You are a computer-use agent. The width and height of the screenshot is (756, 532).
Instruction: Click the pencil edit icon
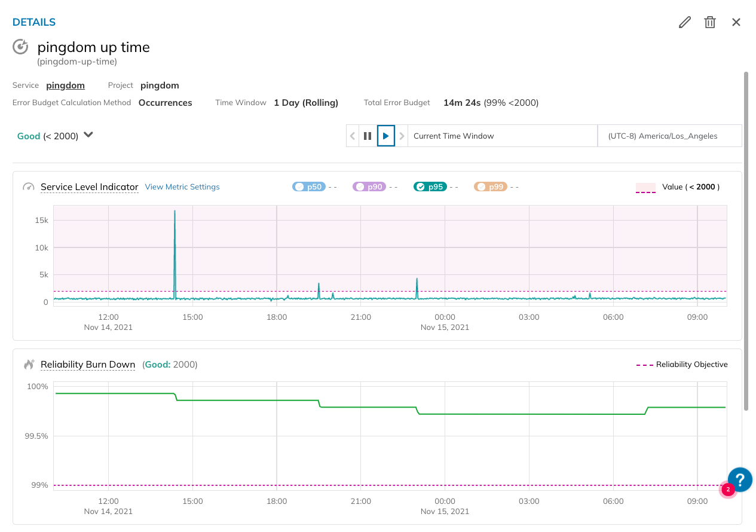(685, 22)
